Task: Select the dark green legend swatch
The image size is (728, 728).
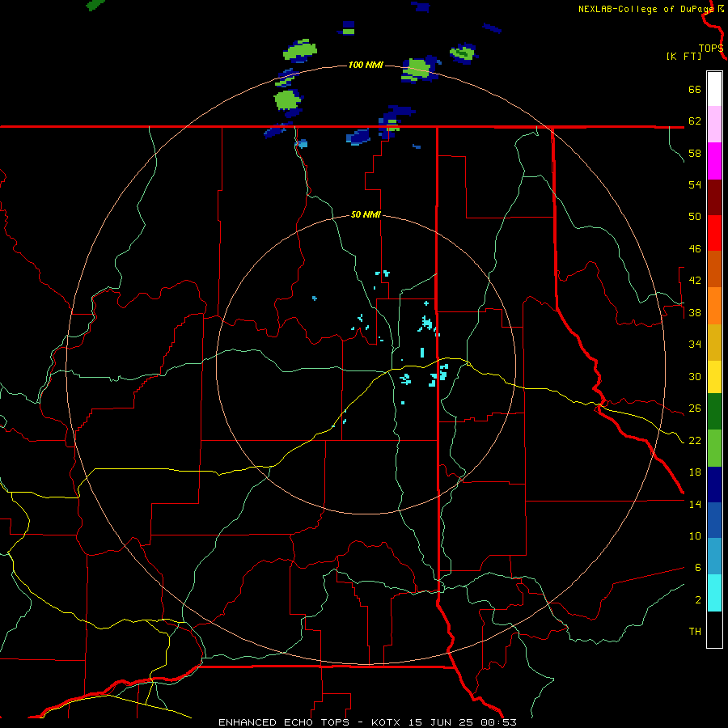Action: (x=714, y=412)
